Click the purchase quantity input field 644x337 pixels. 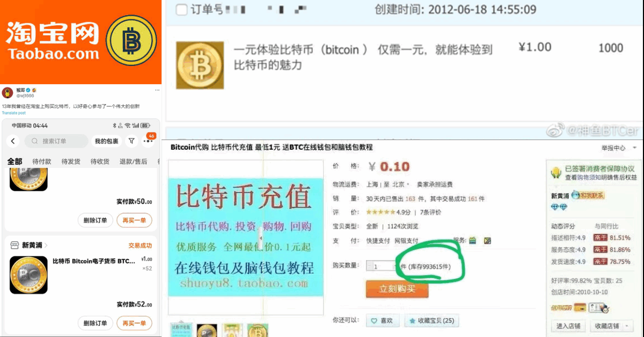[380, 266]
